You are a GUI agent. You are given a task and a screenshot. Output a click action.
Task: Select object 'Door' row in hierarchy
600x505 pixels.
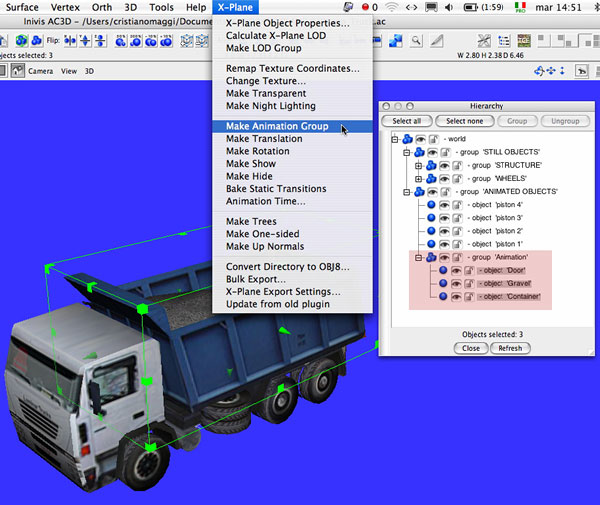(x=501, y=270)
